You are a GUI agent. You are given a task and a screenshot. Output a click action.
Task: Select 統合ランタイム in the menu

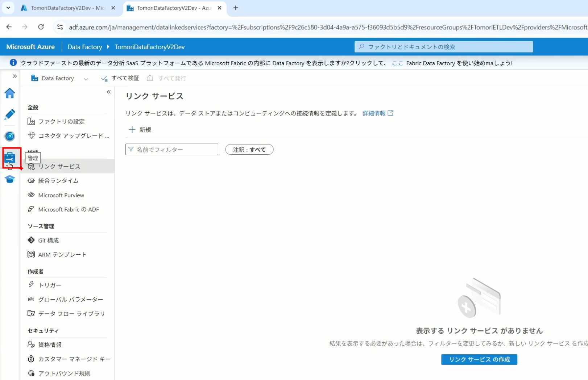pyautogui.click(x=58, y=181)
